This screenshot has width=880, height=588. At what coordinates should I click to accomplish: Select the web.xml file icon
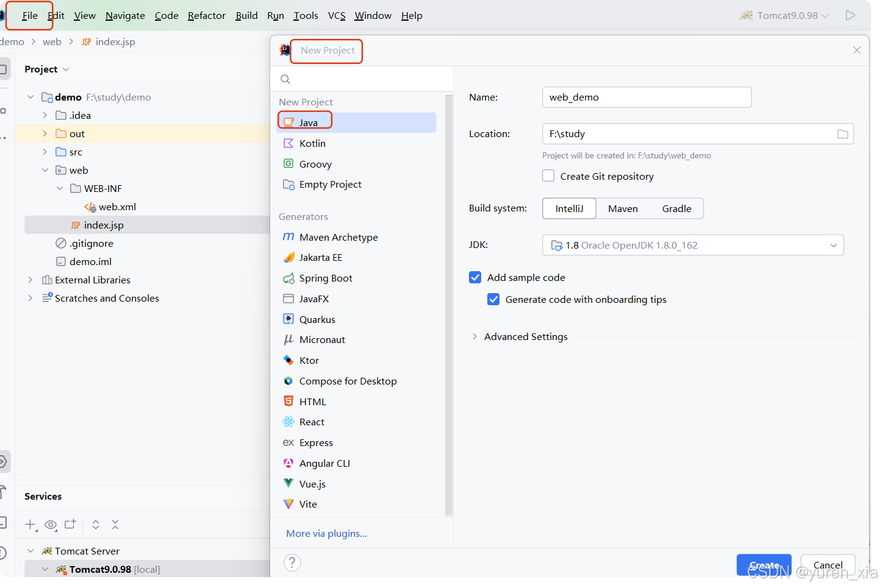pos(90,207)
